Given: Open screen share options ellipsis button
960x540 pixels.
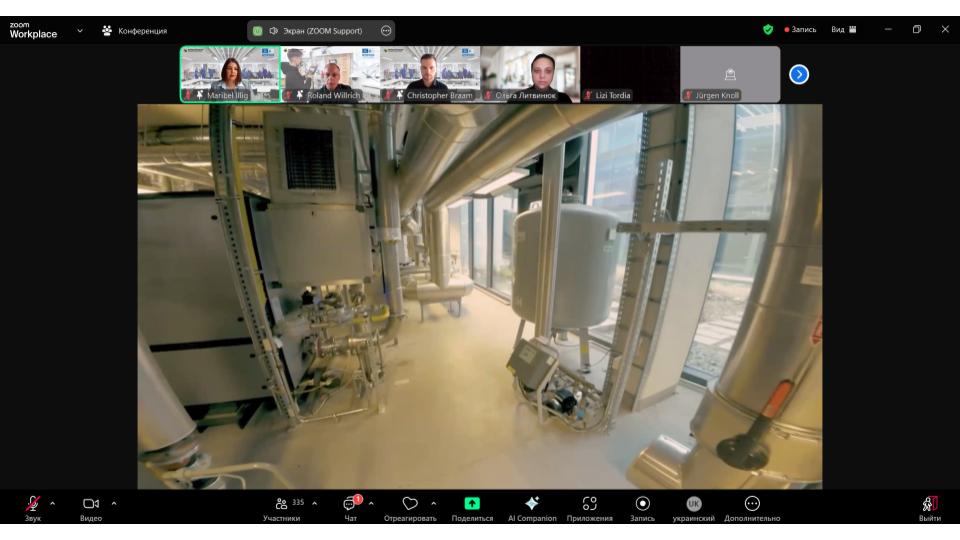Looking at the screenshot, I should coord(386,31).
